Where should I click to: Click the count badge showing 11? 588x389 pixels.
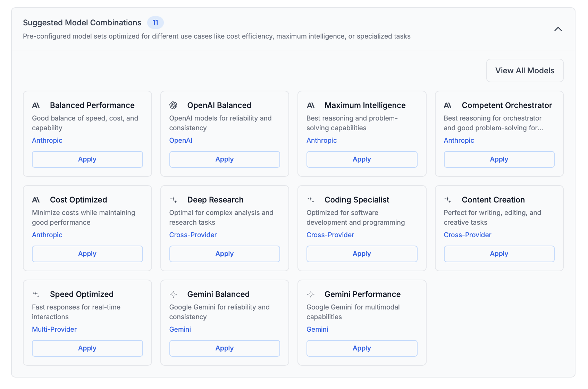point(155,23)
